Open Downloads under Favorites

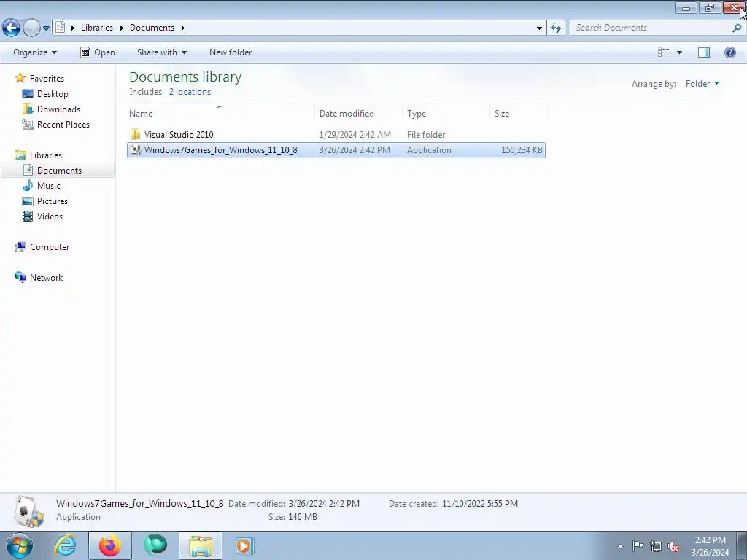pyautogui.click(x=58, y=109)
